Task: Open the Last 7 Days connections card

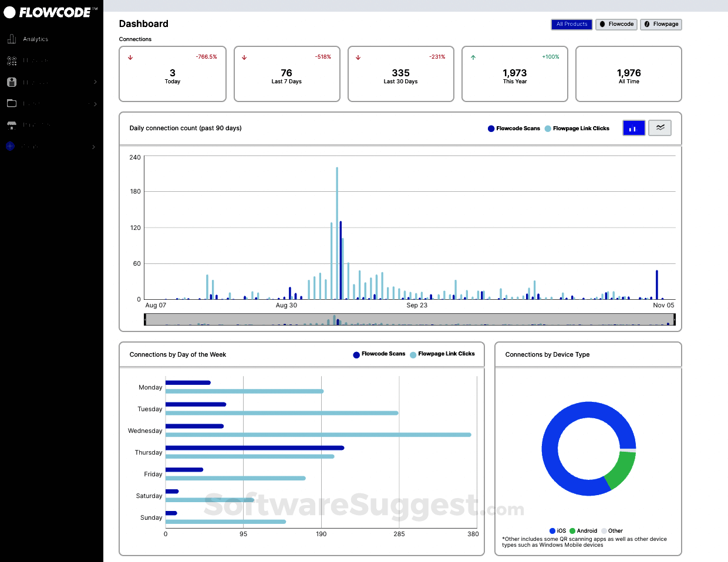Action: pos(287,74)
